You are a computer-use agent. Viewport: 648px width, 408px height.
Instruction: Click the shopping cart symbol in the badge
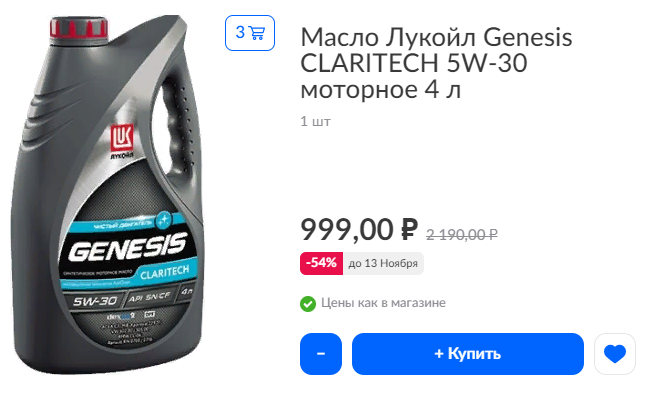click(257, 33)
